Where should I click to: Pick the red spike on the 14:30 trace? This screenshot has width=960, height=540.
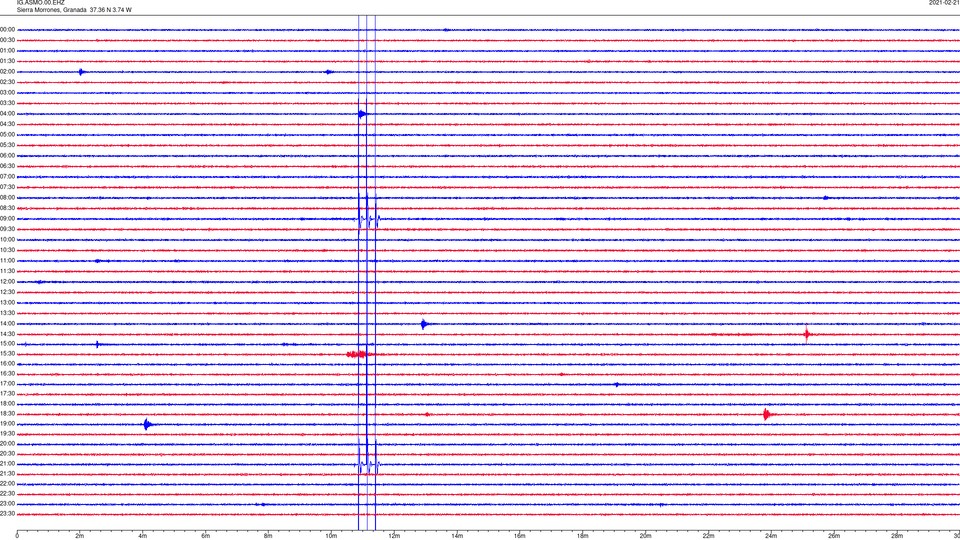807,334
